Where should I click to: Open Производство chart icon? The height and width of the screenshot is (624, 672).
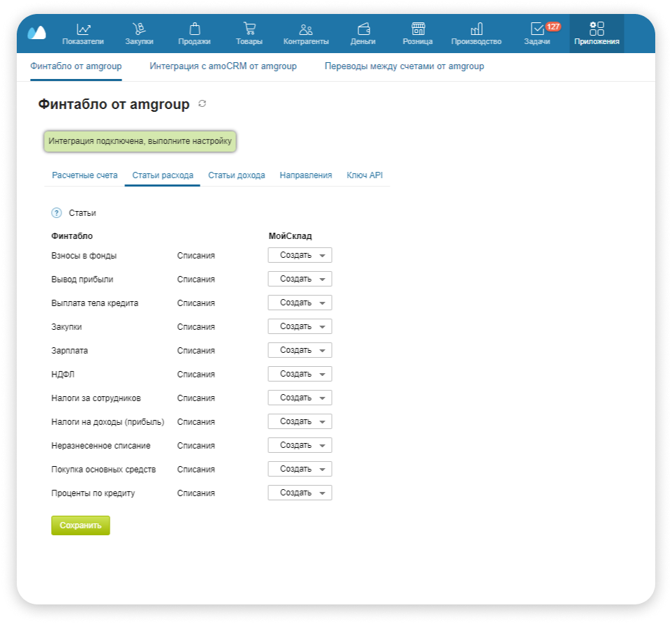pyautogui.click(x=476, y=29)
